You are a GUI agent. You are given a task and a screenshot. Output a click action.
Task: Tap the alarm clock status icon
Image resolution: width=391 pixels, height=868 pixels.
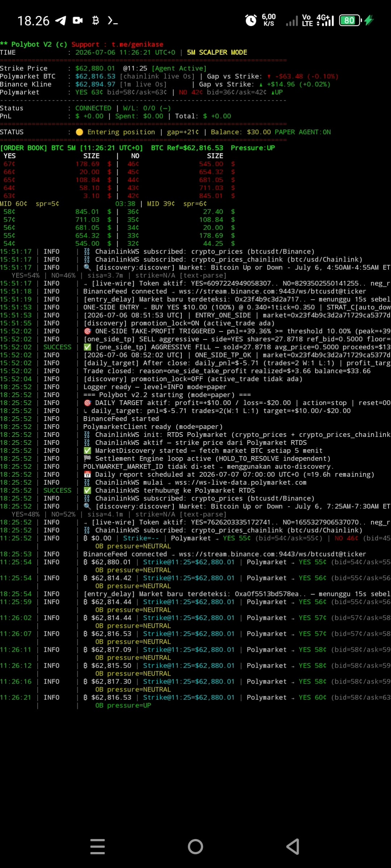(251, 20)
